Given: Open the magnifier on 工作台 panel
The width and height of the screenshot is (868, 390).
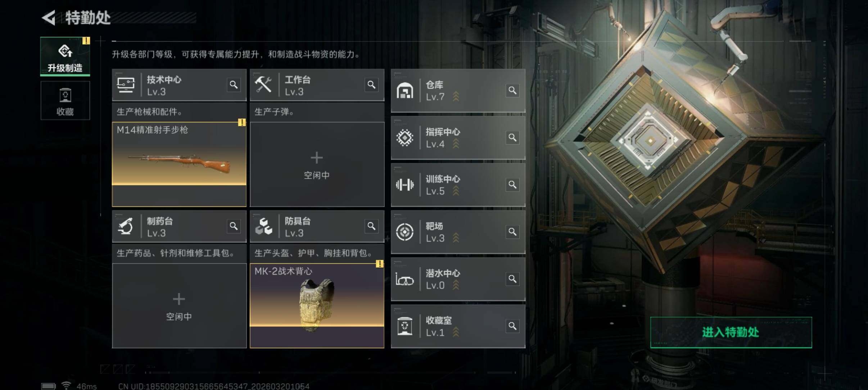Looking at the screenshot, I should (x=371, y=85).
